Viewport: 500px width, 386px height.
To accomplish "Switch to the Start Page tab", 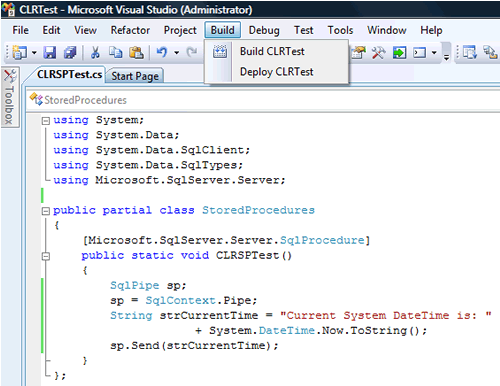I will pyautogui.click(x=135, y=76).
